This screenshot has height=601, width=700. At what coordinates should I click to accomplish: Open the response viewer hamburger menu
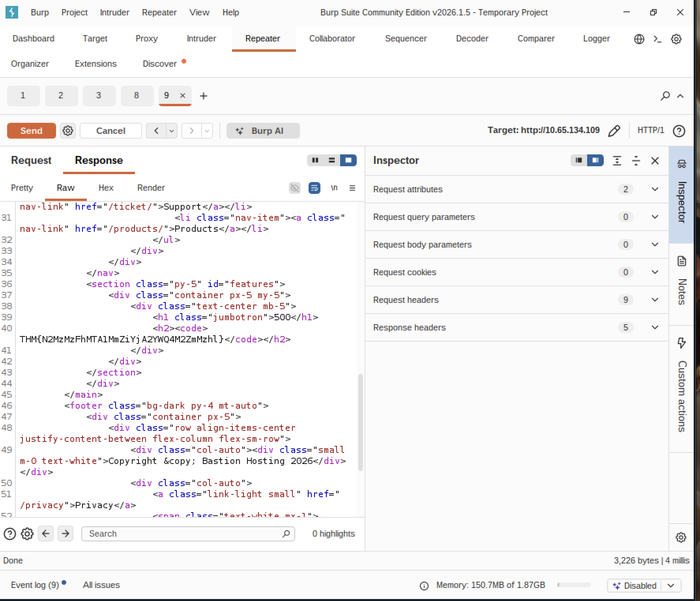point(352,188)
